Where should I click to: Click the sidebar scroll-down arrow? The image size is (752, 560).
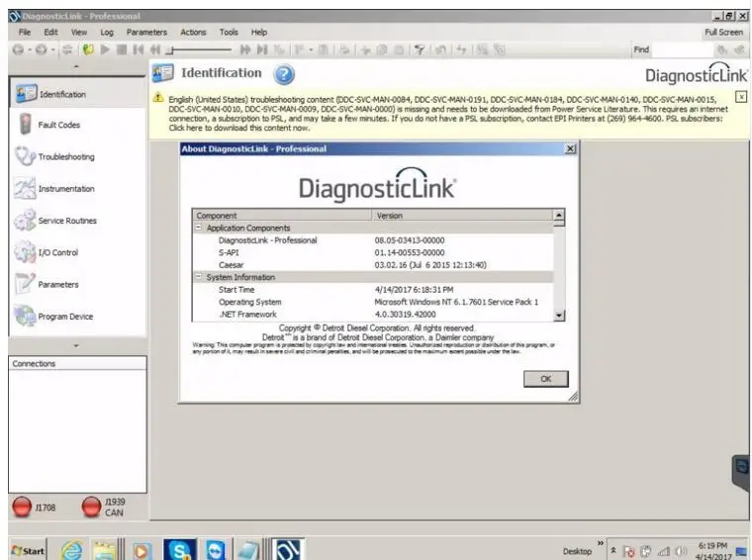tap(77, 345)
